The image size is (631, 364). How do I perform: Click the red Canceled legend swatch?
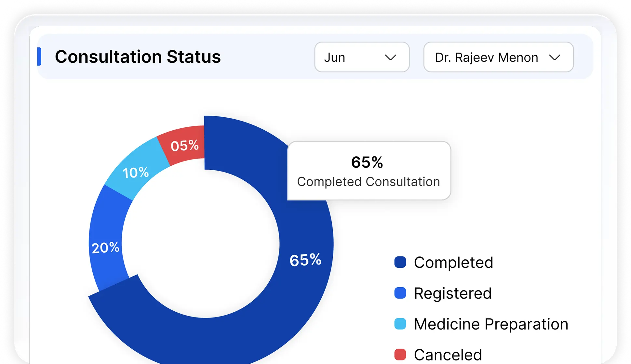point(400,354)
